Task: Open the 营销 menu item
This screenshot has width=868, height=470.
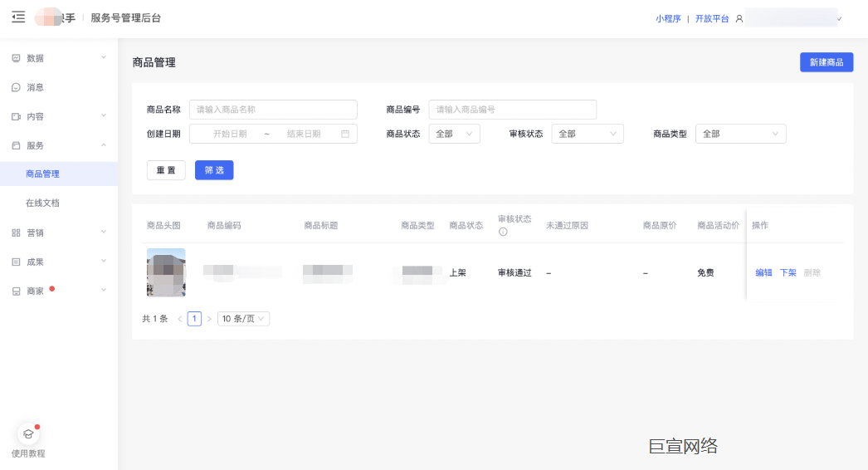Action: pyautogui.click(x=59, y=233)
